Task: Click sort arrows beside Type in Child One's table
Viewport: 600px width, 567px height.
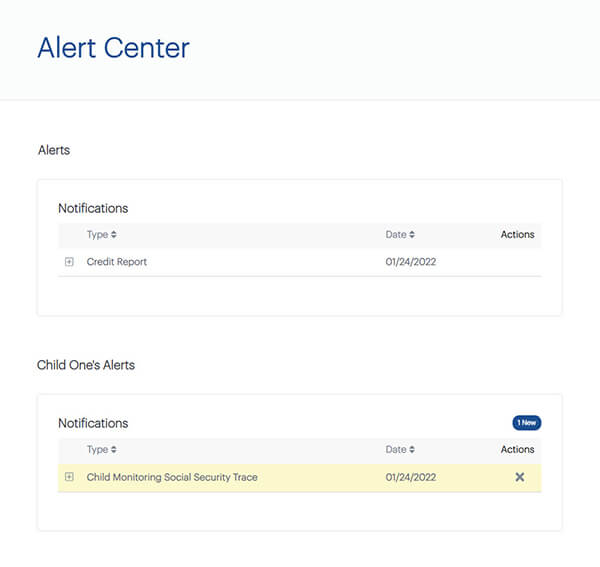Action: pyautogui.click(x=114, y=450)
